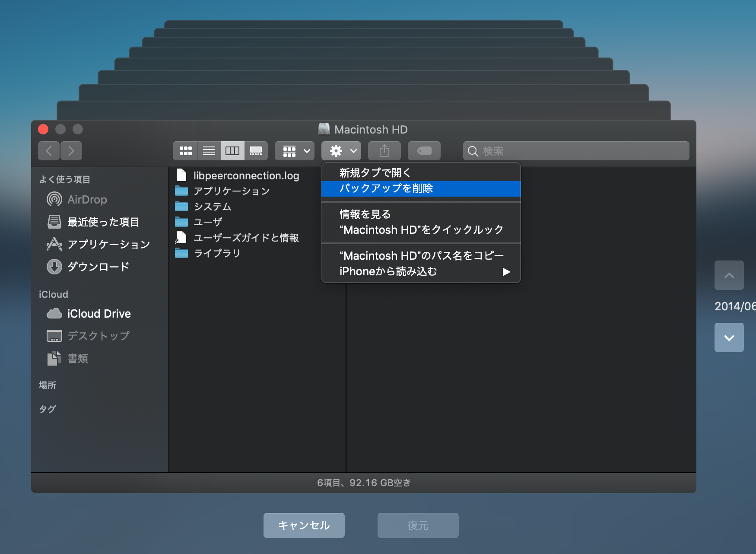Open iCloud Drive in the sidebar
This screenshot has height=554, width=756.
pos(100,314)
